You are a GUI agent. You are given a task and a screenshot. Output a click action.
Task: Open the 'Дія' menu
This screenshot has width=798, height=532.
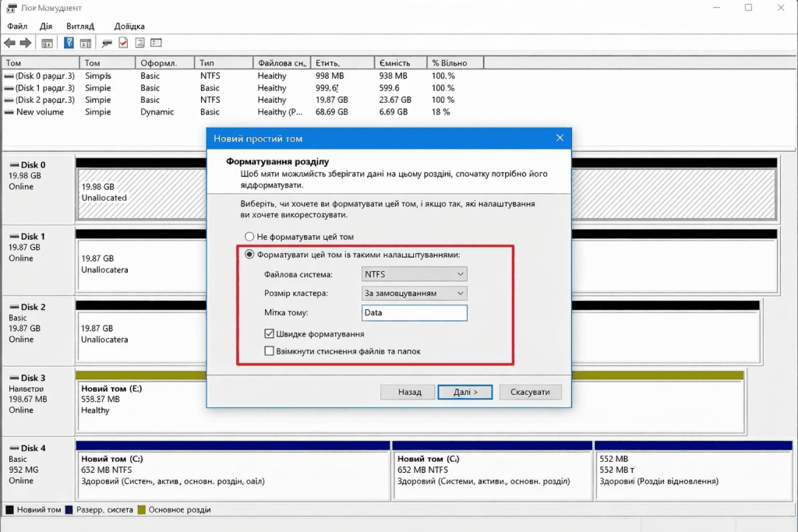click(x=46, y=26)
